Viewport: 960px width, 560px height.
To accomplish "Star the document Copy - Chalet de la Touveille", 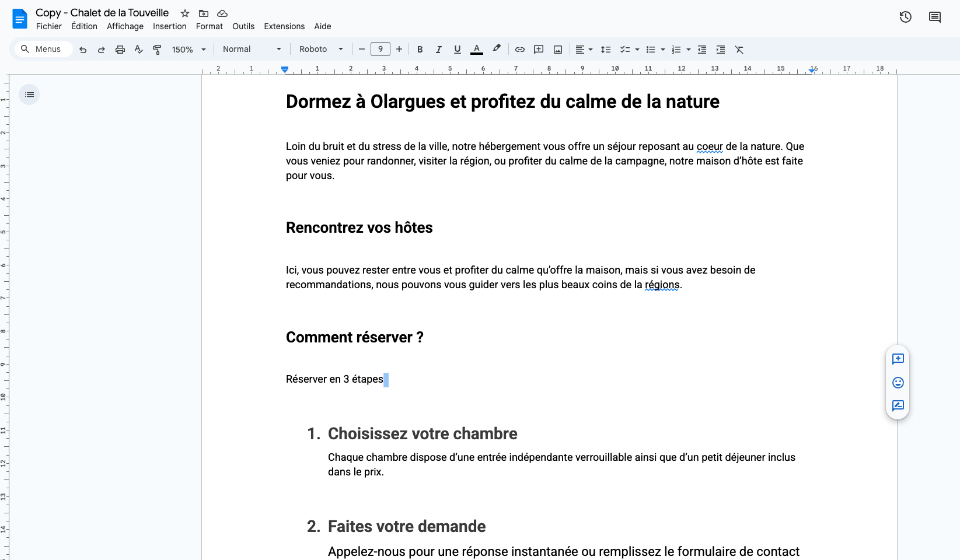I will [185, 13].
